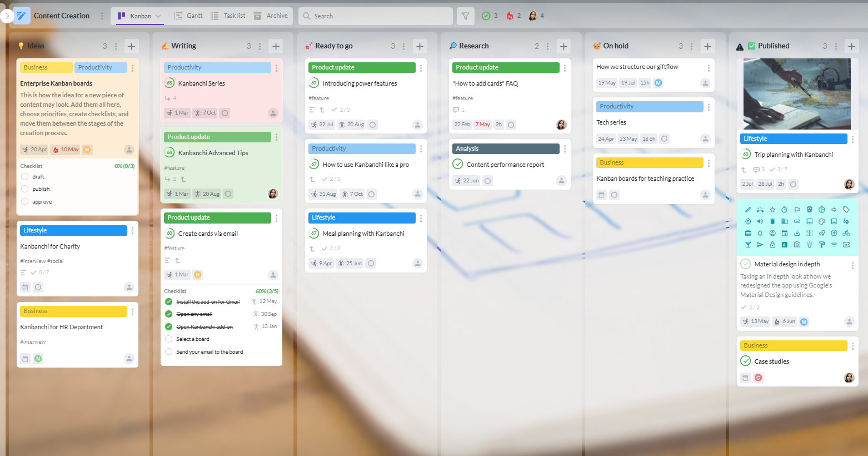Viewport: 868px width, 456px height.
Task: Switch to the Task list view
Action: [228, 16]
